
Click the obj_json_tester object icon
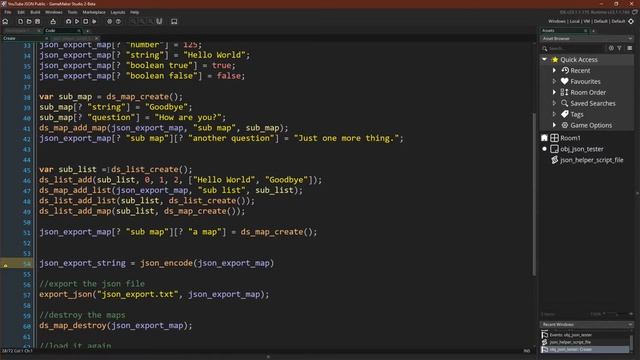point(554,149)
